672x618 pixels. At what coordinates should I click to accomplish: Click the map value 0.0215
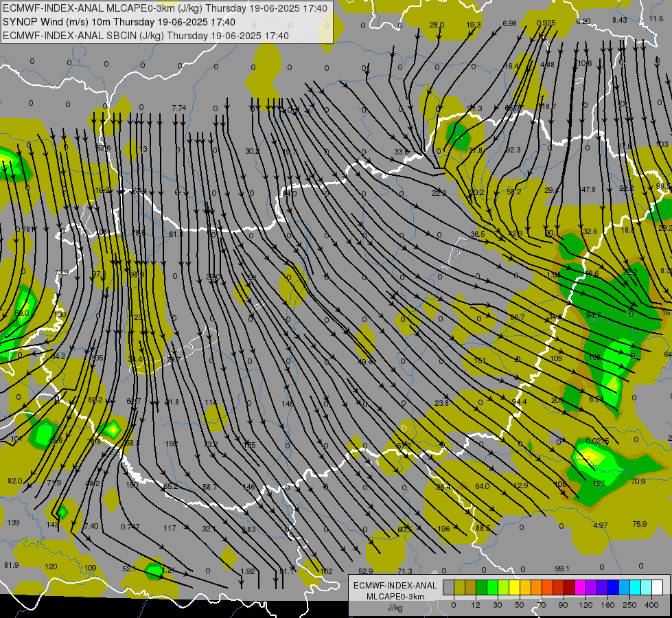pos(597,441)
